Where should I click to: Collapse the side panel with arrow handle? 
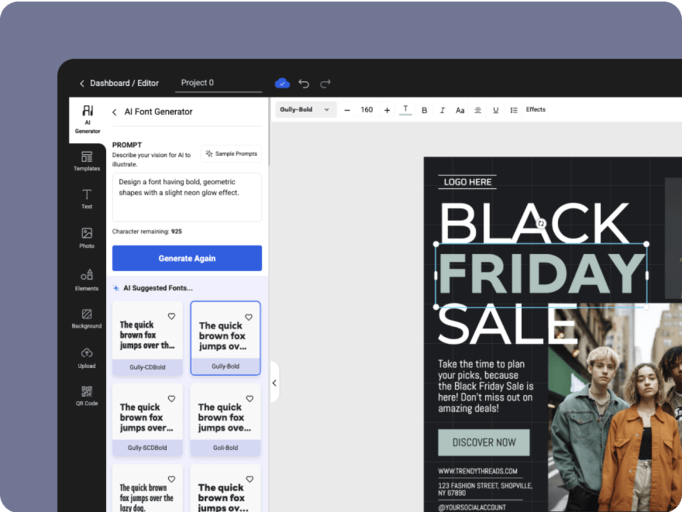click(275, 383)
